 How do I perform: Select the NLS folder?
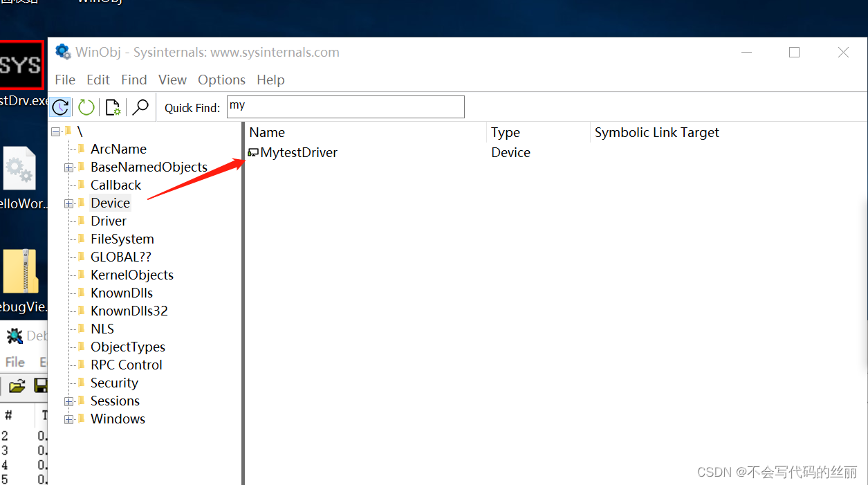[102, 329]
